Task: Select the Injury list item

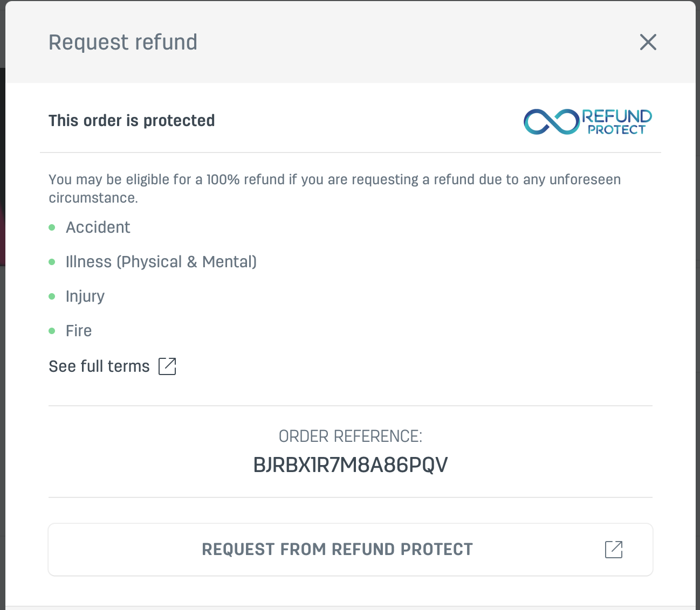Action: click(85, 296)
